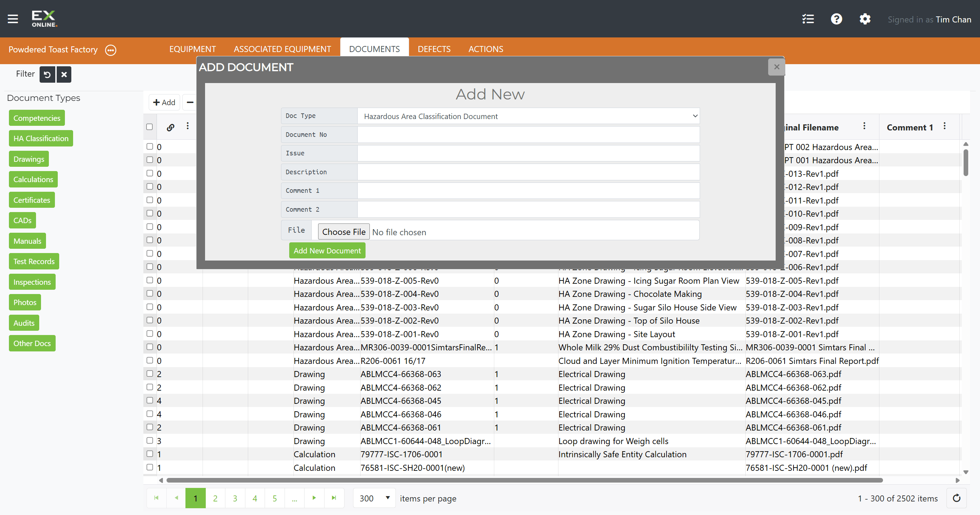Image resolution: width=980 pixels, height=515 pixels.
Task: Filter by Test Records document type
Action: (34, 262)
